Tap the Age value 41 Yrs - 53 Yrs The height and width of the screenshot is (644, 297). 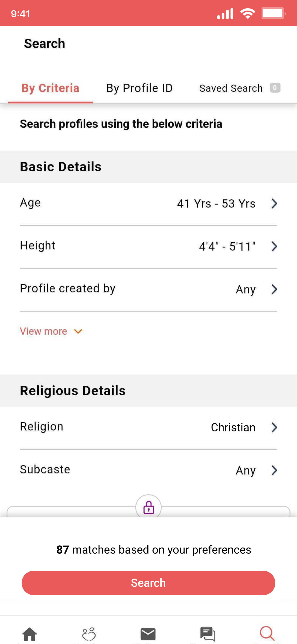point(216,204)
